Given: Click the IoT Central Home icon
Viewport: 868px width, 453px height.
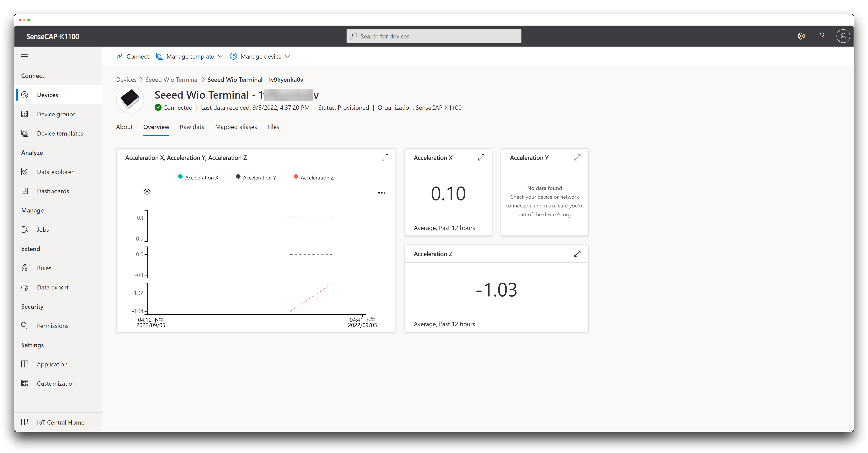Looking at the screenshot, I should pos(25,422).
